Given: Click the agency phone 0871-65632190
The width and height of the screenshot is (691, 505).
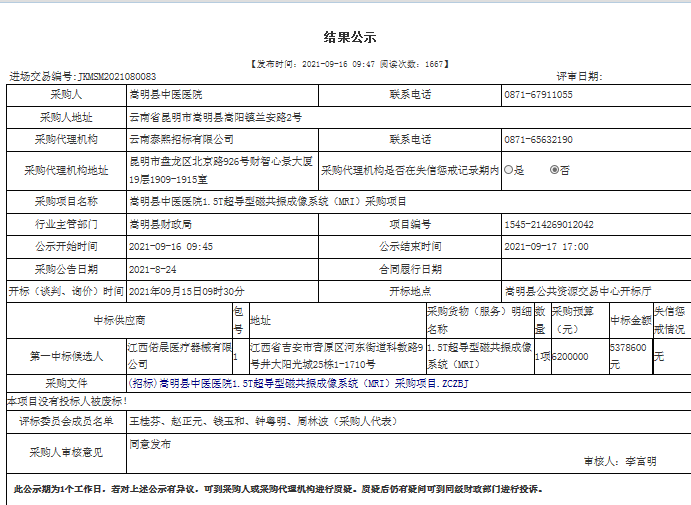Looking at the screenshot, I should (538, 139).
